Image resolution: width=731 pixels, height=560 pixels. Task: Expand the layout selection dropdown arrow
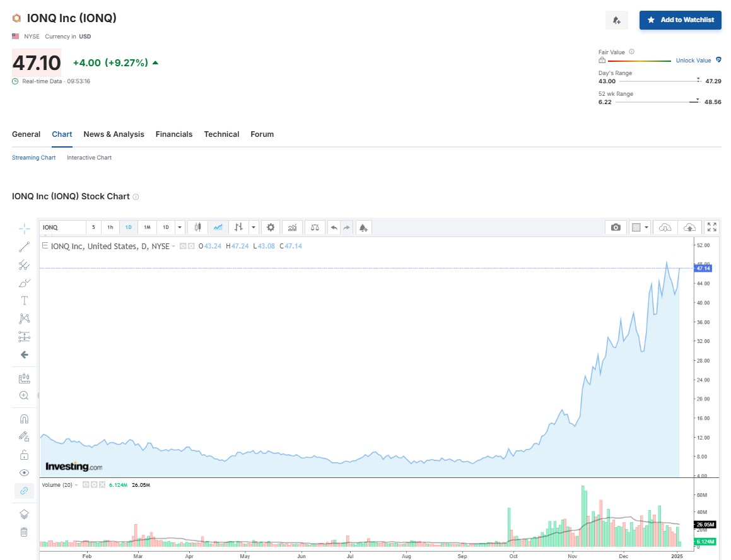[x=646, y=227]
